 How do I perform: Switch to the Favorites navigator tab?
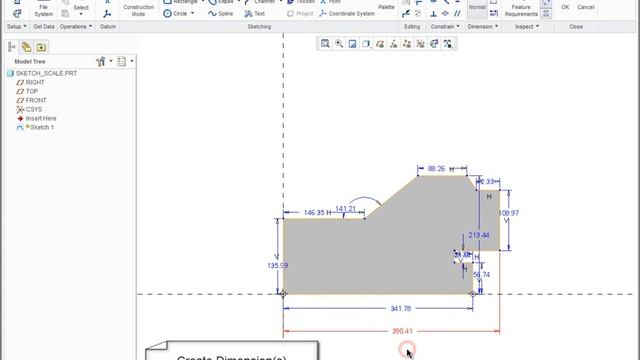click(41, 47)
